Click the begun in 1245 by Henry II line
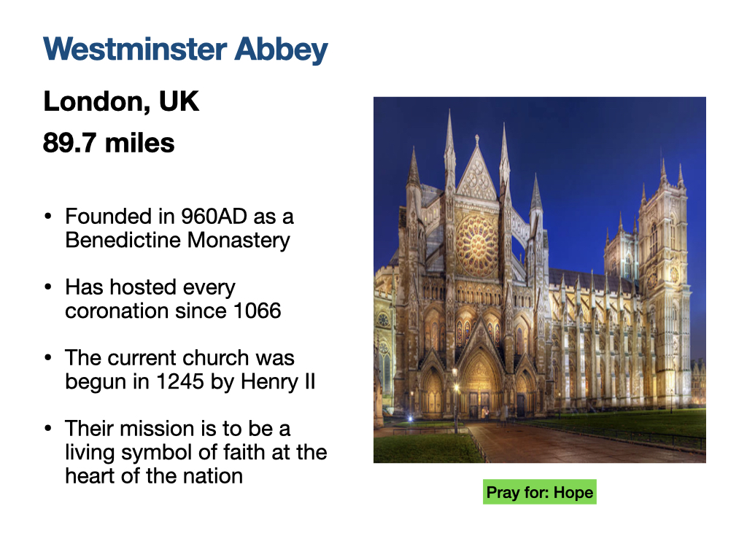 point(190,381)
